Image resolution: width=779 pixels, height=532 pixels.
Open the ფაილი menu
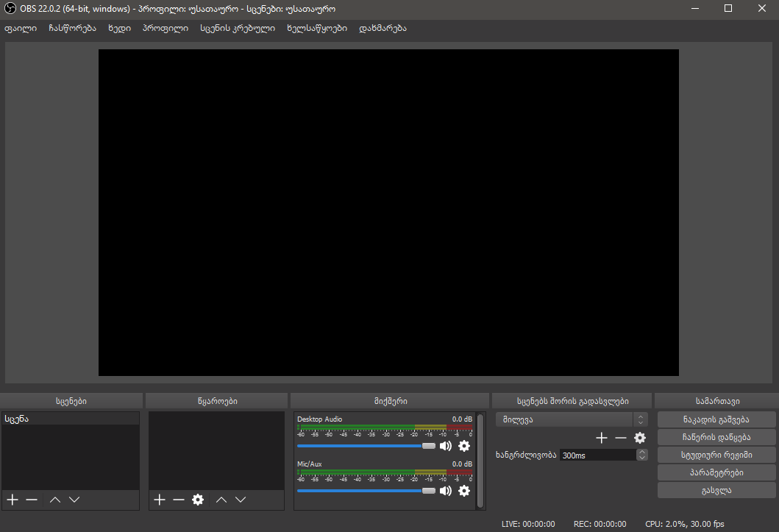[21, 28]
